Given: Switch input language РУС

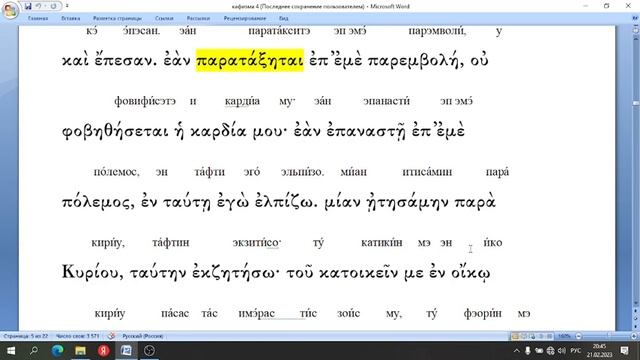Looking at the screenshot, I should (x=576, y=351).
